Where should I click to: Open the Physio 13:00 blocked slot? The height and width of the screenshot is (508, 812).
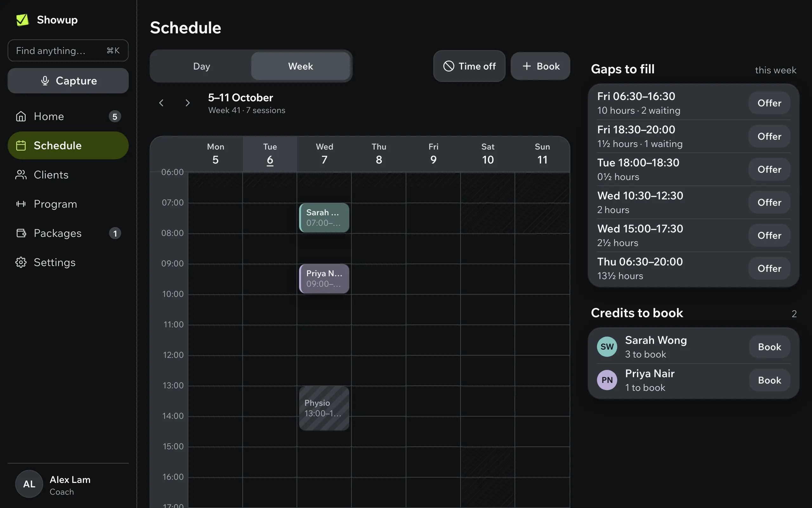324,408
